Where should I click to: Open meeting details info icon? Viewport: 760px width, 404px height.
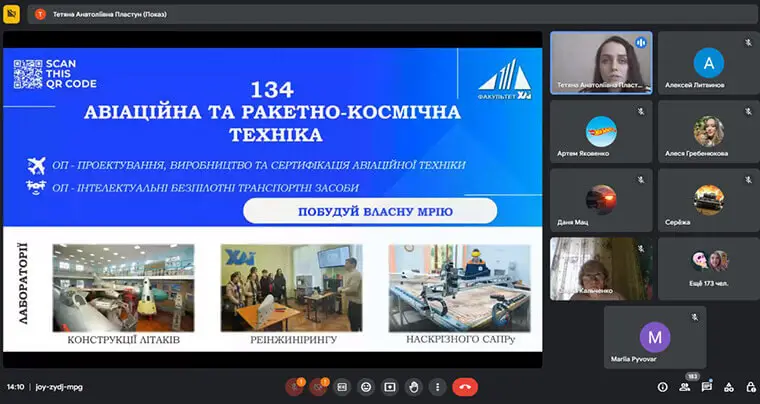(x=662, y=387)
